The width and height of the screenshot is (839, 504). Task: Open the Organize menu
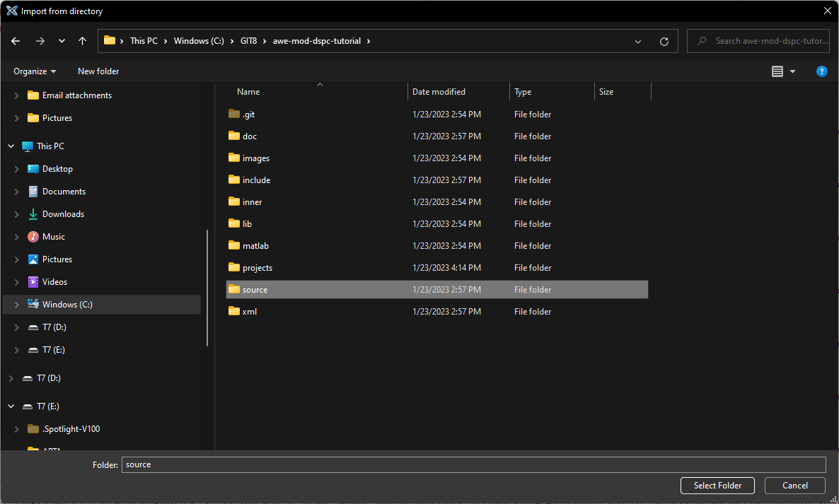[x=35, y=71]
